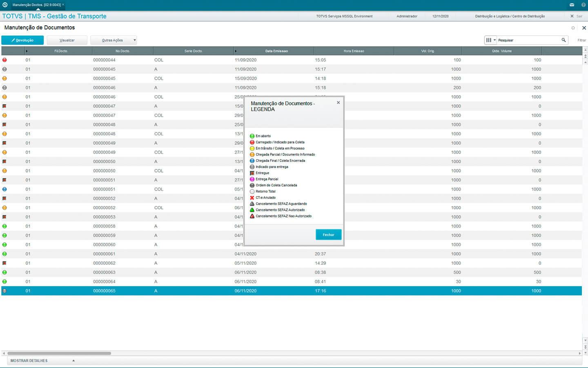The image size is (588, 368).
Task: Click red status icon for document 000000044
Action: (x=4, y=60)
